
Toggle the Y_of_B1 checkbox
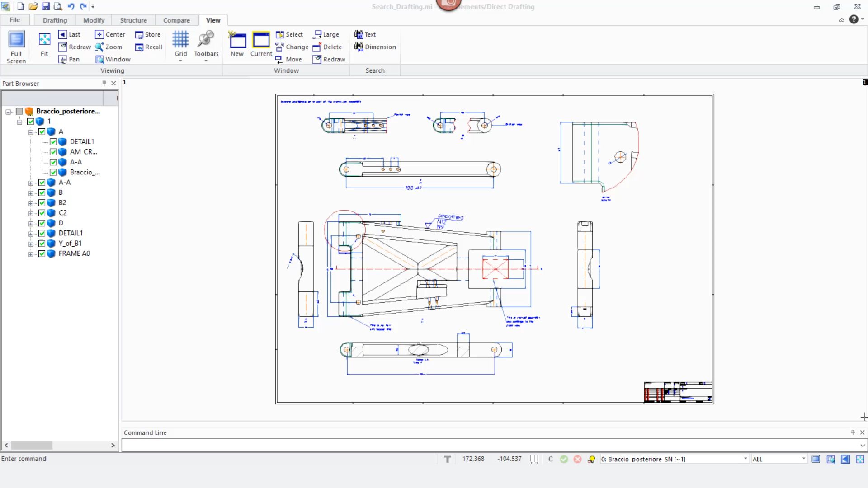42,244
